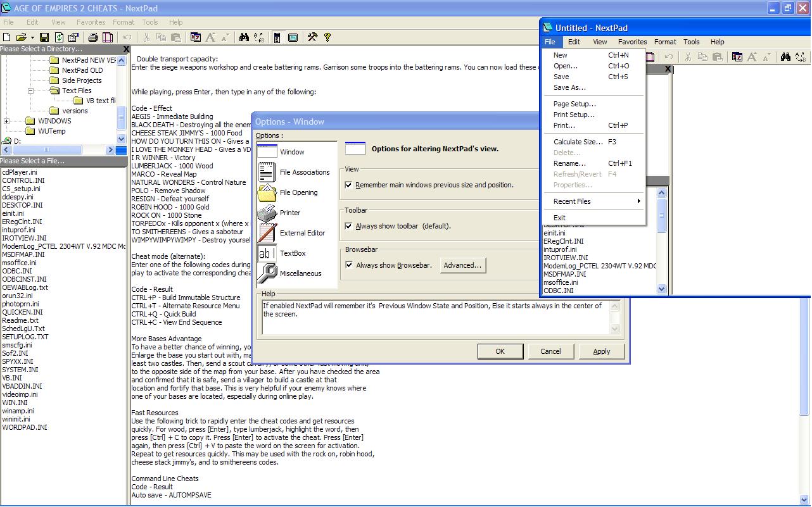The height and width of the screenshot is (507, 812).
Task: Select File Associations in the options list
Action: coord(304,172)
